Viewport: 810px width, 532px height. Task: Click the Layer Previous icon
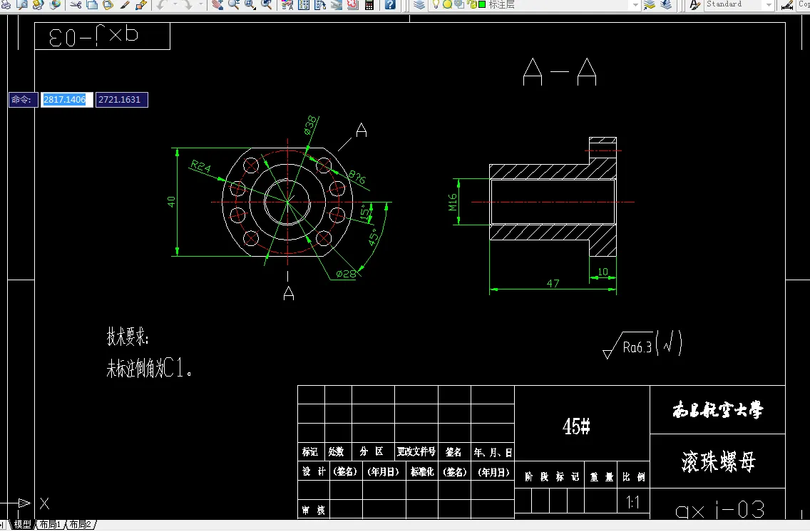(x=666, y=5)
